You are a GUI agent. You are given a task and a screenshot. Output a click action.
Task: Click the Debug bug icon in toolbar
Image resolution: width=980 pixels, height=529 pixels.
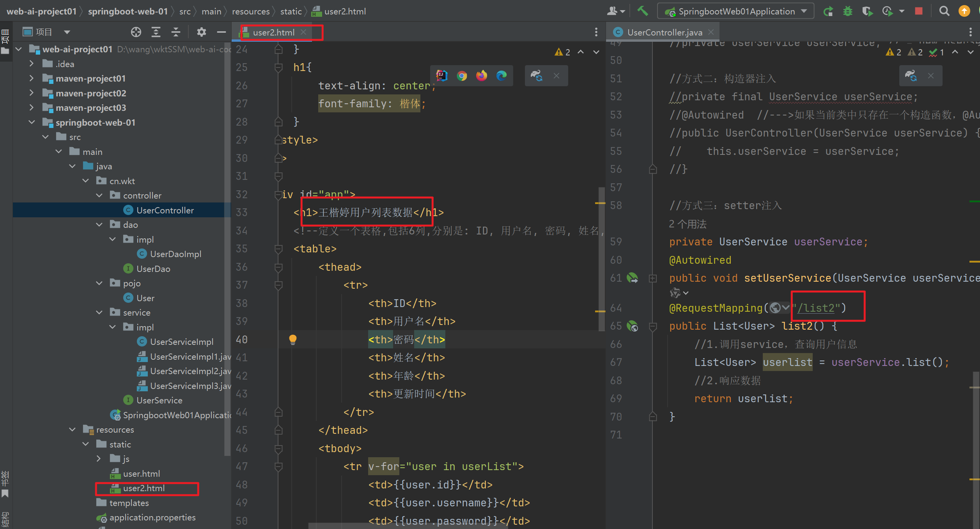click(x=847, y=11)
